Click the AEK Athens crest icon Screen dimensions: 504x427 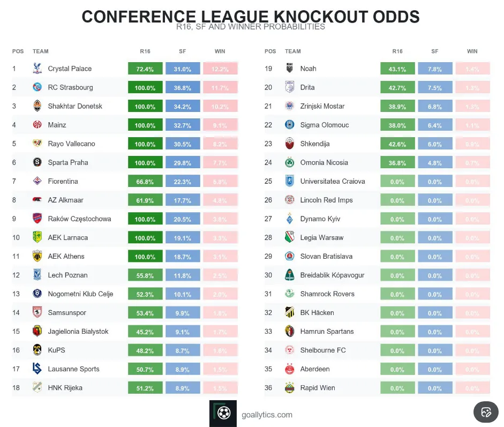coord(37,256)
